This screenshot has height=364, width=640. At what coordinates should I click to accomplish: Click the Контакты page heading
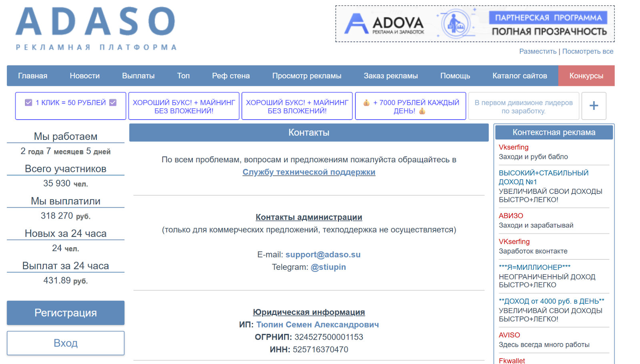pyautogui.click(x=309, y=133)
